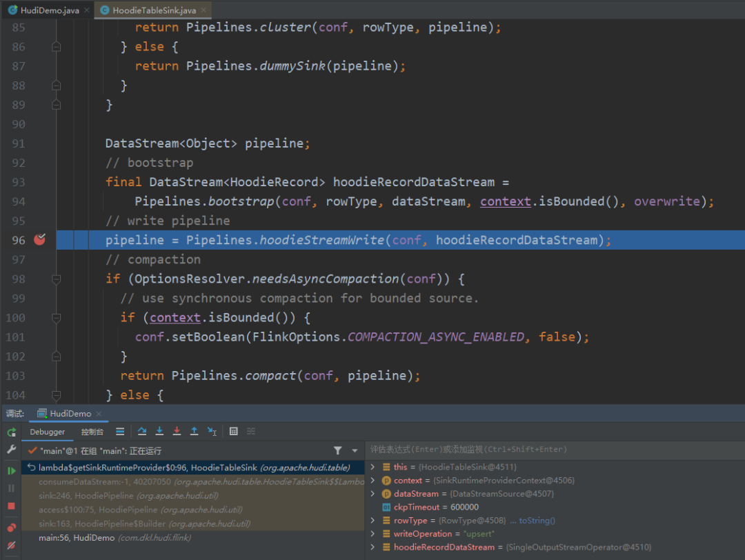Click Run to Cursor icon

pos(212,431)
